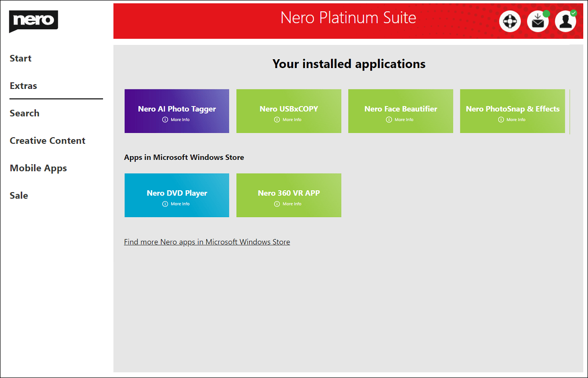Launch the Nero USBxCOPY application
Viewport: 588px width, 378px height.
pyautogui.click(x=289, y=108)
